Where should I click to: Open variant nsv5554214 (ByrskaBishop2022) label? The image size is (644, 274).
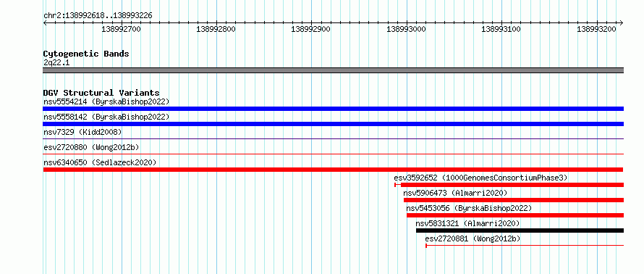tap(106, 101)
